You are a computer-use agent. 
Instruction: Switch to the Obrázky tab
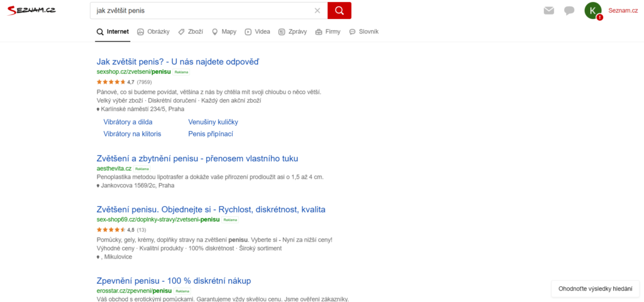(153, 31)
